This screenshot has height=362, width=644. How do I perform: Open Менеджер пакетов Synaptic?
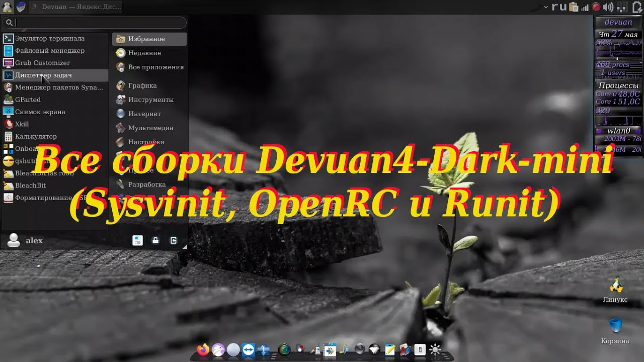[54, 87]
